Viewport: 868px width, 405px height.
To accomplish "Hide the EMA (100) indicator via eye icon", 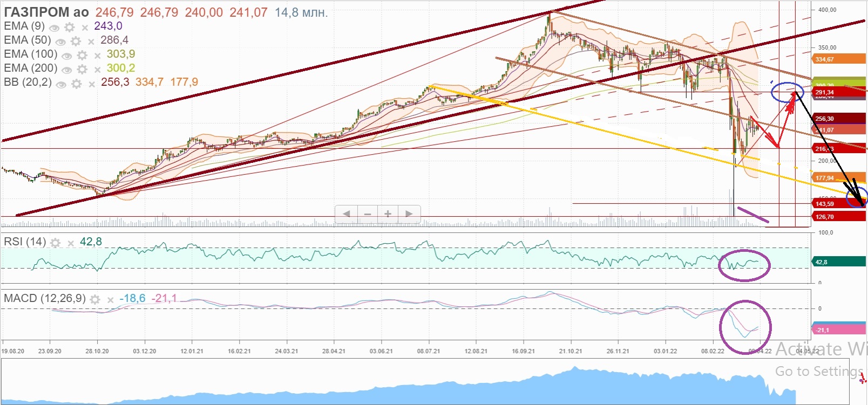I will pyautogui.click(x=67, y=56).
